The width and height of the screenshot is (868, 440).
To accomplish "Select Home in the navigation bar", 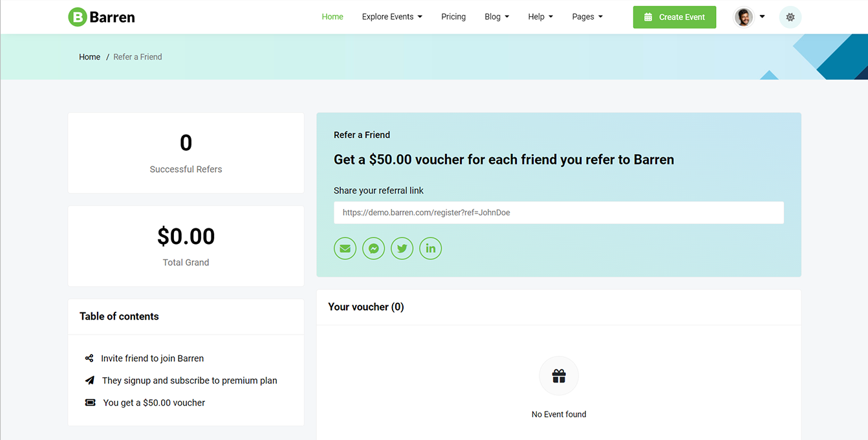I will point(332,17).
